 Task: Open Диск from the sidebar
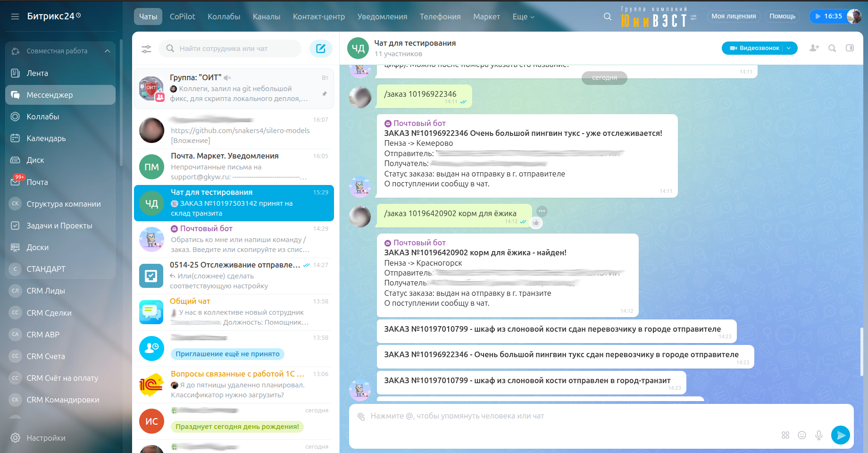(60, 160)
